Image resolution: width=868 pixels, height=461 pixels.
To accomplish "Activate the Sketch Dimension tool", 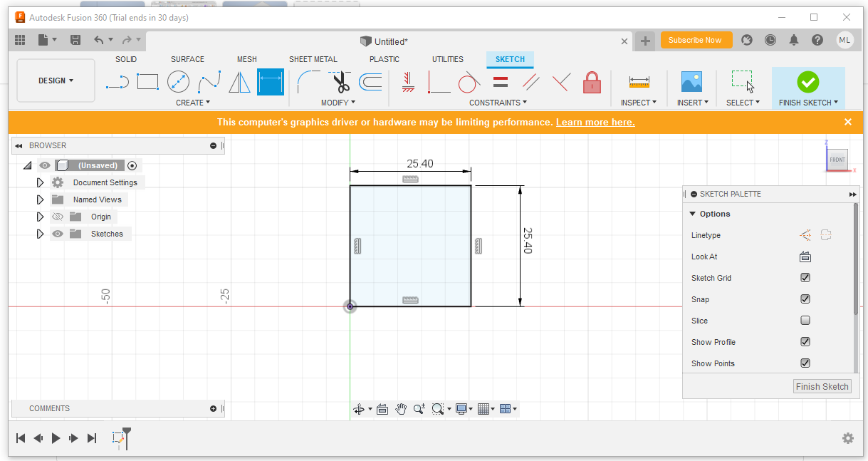I will click(270, 82).
